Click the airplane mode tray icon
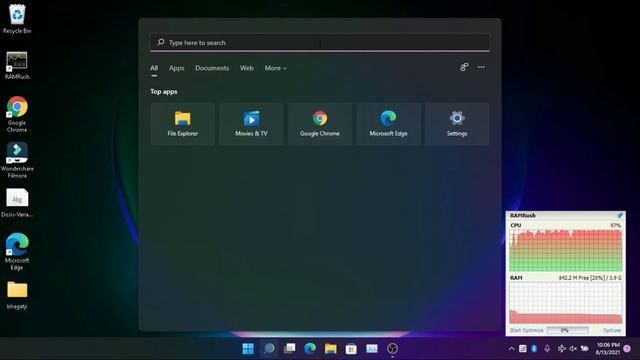This screenshot has height=360, width=640. [x=561, y=349]
